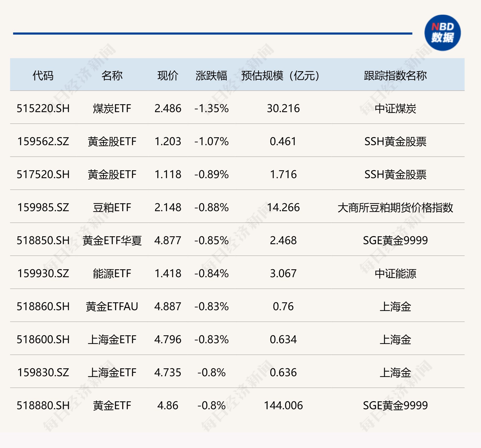Select code 518860.SH
Image resolution: width=481 pixels, height=448 pixels.
coord(43,307)
